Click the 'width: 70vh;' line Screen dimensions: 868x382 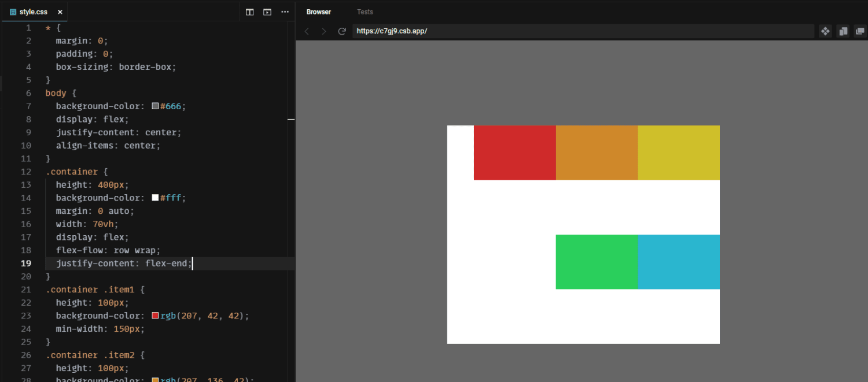[87, 224]
